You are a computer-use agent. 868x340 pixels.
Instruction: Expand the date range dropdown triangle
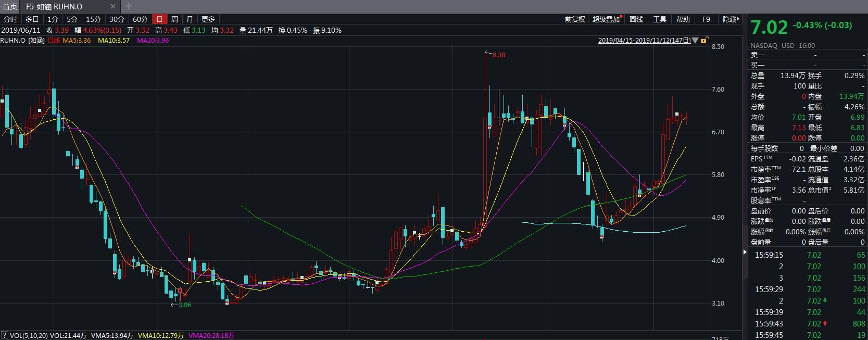695,40
